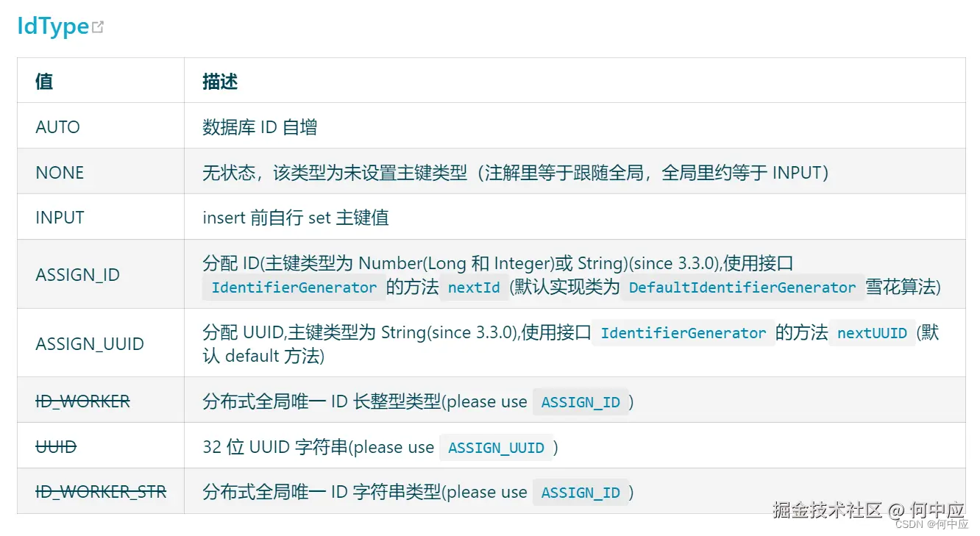Screen dimensions: 980x536
Task: Click the ASSIGN_ID value cell
Action: point(77,274)
